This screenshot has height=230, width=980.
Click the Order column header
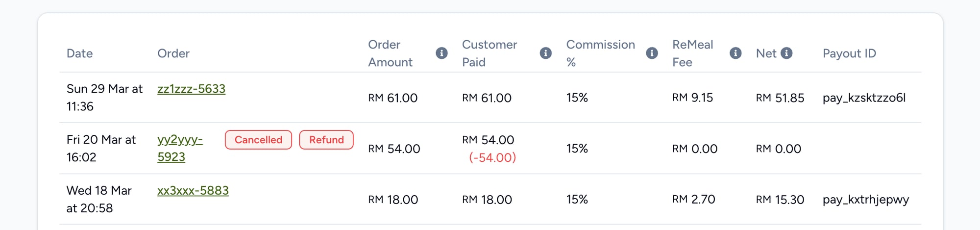point(173,53)
